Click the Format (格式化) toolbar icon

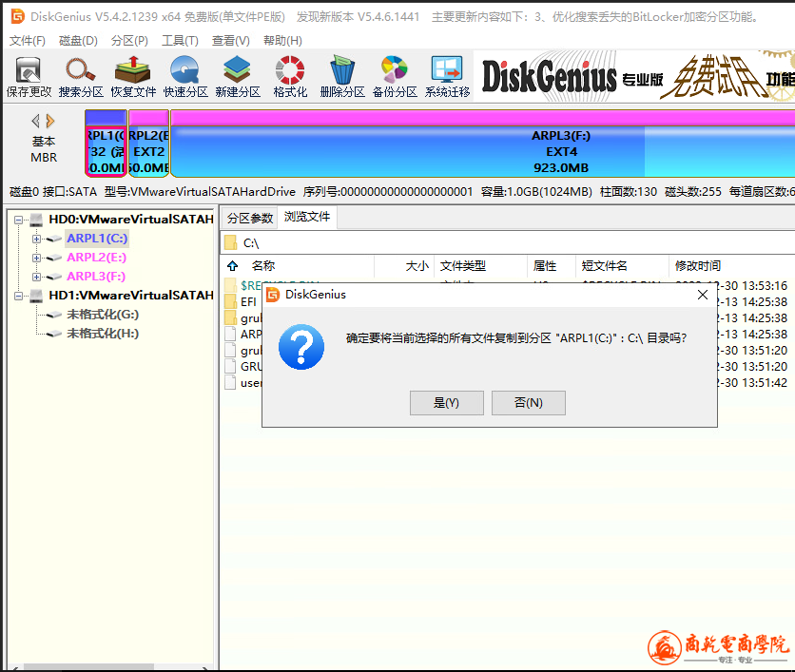[290, 77]
